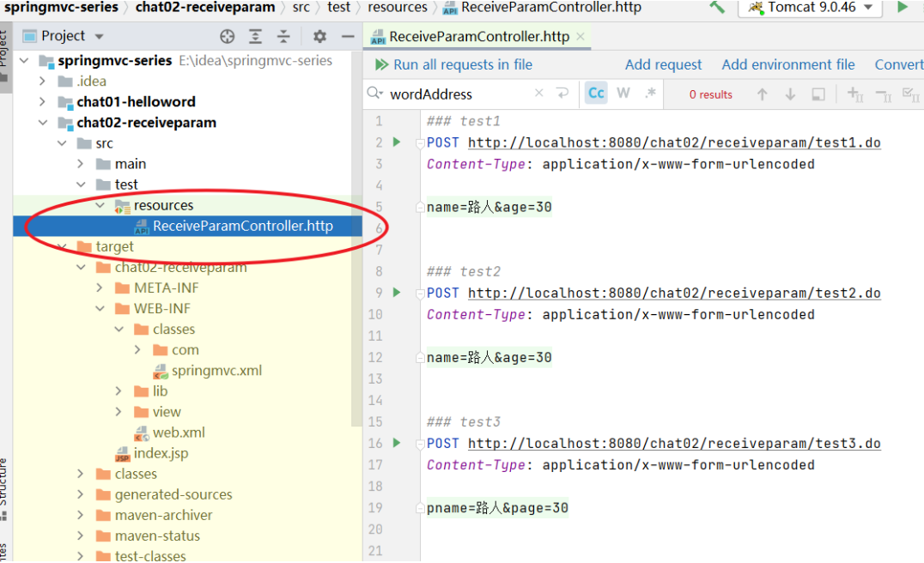Hide the Project panel with minimize dash

coord(348,36)
